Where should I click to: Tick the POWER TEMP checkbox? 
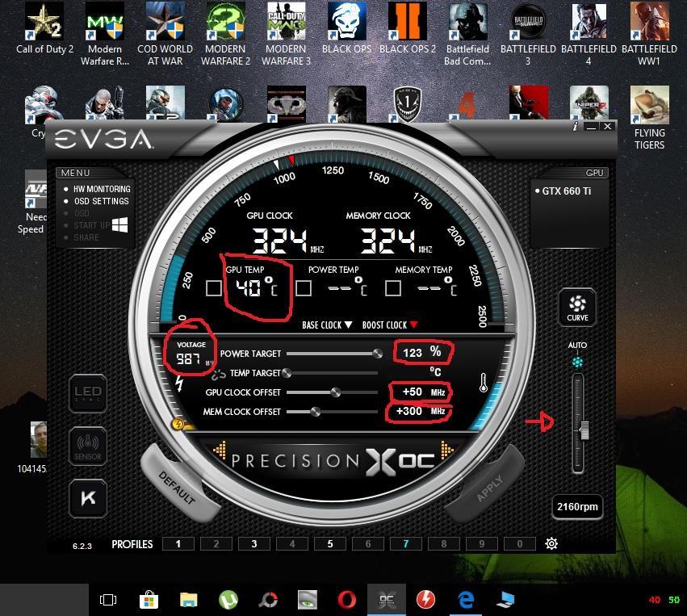coord(304,288)
